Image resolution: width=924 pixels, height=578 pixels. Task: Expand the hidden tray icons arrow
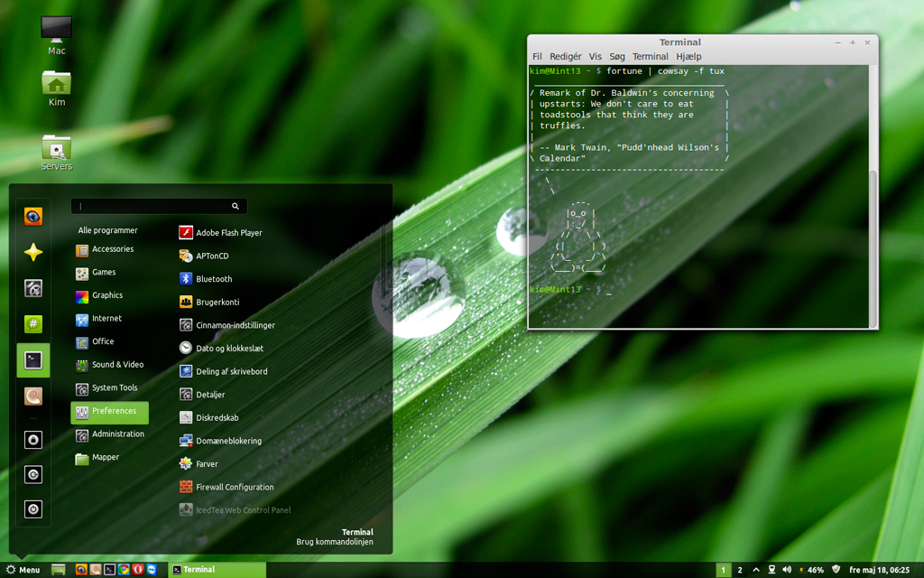pos(756,569)
